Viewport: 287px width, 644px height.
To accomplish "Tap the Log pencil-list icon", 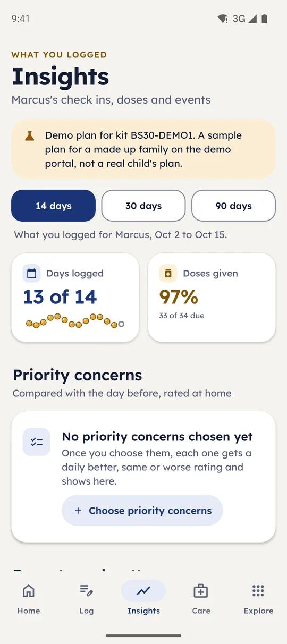I will (x=86, y=591).
